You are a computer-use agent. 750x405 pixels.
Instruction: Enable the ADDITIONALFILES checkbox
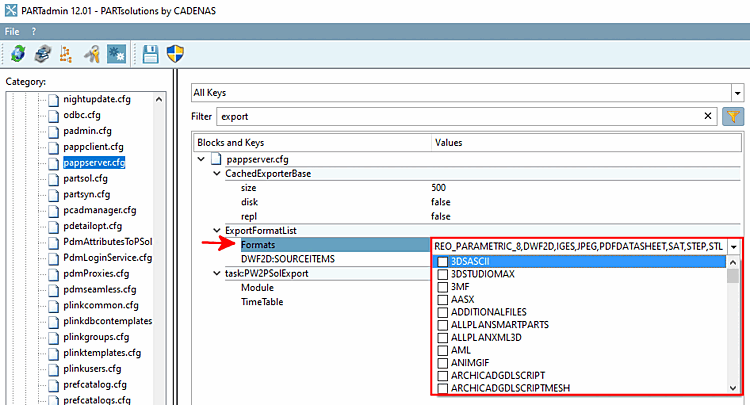[442, 312]
